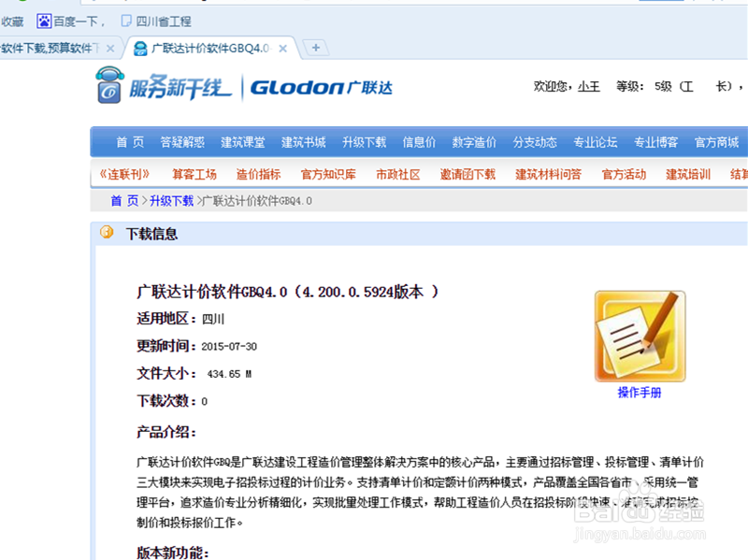Click the 建筑材料问答 sub-navigation link
748x560 pixels.
pos(548,174)
